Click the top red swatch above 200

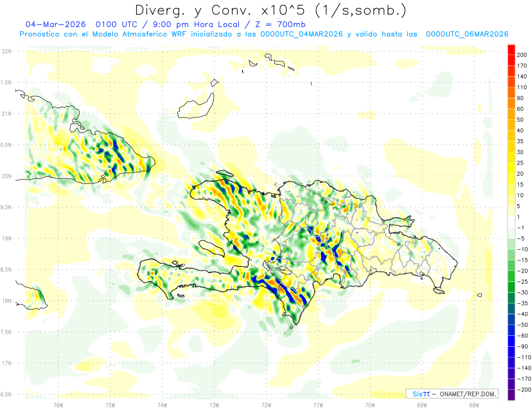[x=512, y=50]
